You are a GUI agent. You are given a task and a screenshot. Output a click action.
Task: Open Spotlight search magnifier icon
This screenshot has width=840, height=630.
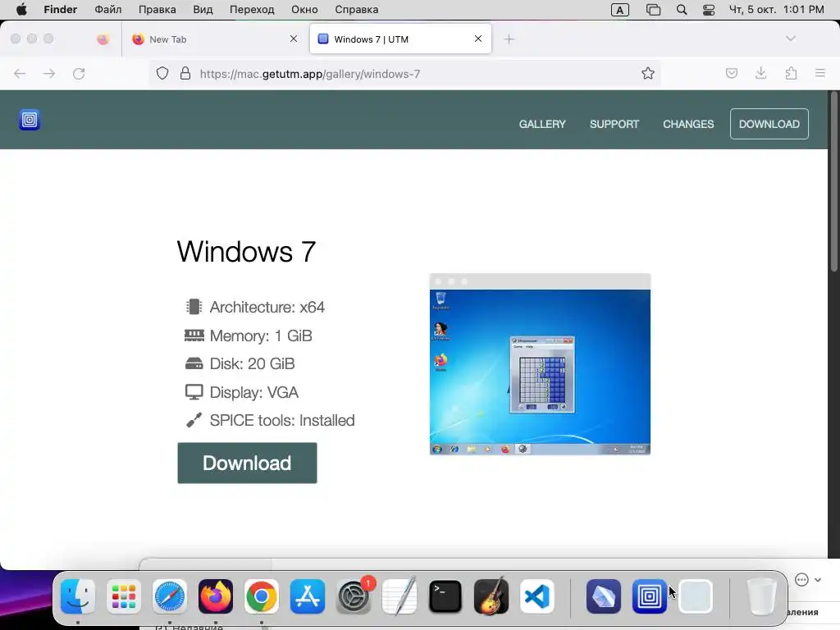click(x=682, y=10)
